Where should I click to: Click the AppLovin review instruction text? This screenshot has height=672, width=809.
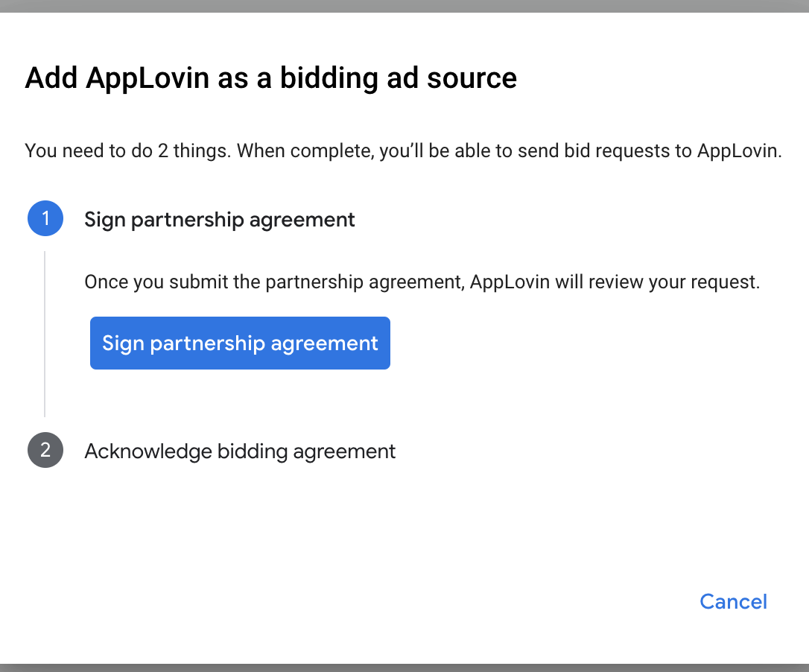pos(422,282)
